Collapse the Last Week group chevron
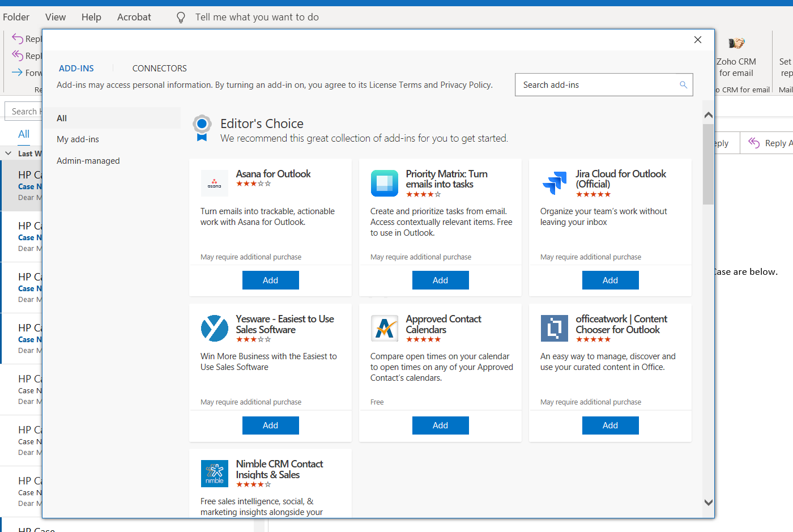793x532 pixels. click(8, 154)
